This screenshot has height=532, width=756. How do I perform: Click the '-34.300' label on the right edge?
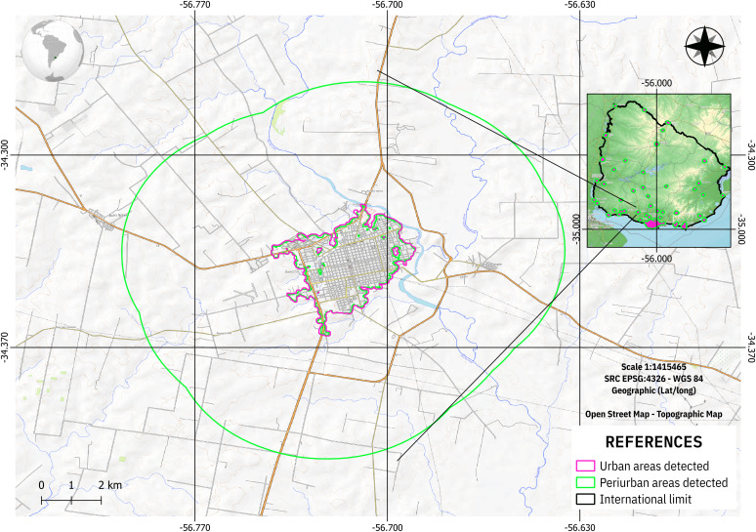751,154
